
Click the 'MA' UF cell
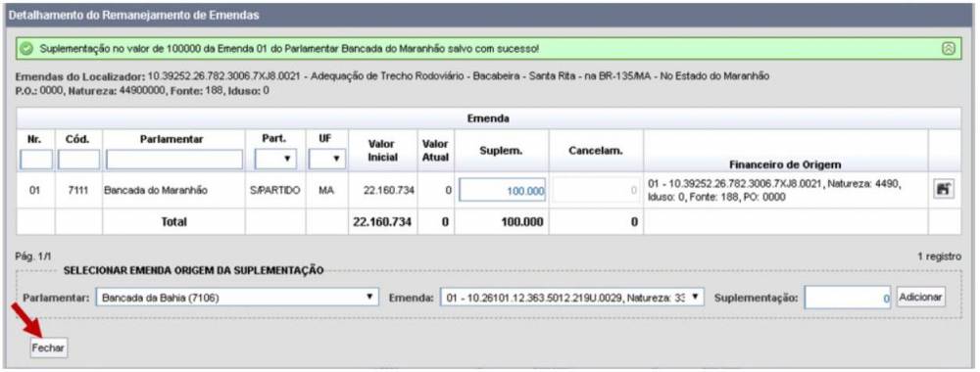(326, 190)
